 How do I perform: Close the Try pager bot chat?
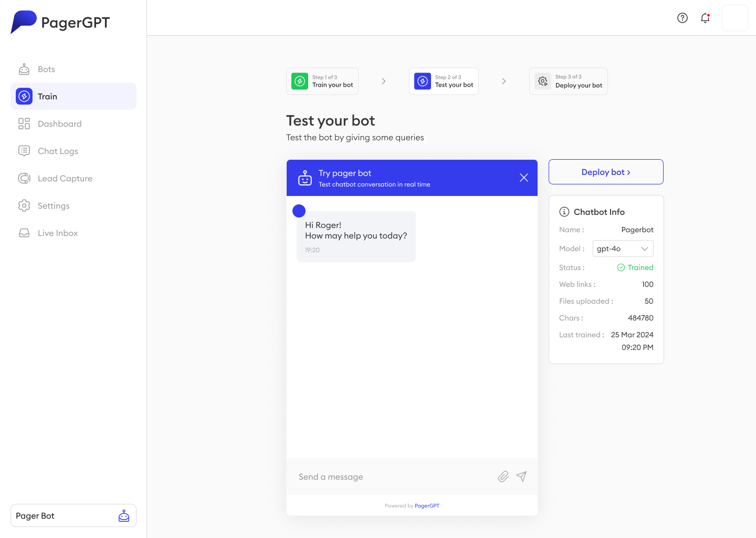(524, 178)
